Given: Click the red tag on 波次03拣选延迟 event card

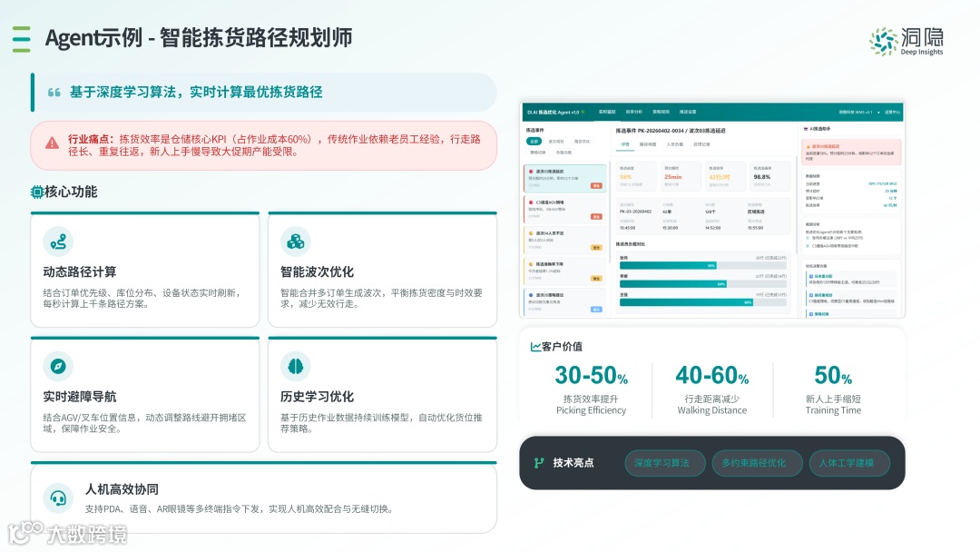Looking at the screenshot, I should (x=596, y=186).
